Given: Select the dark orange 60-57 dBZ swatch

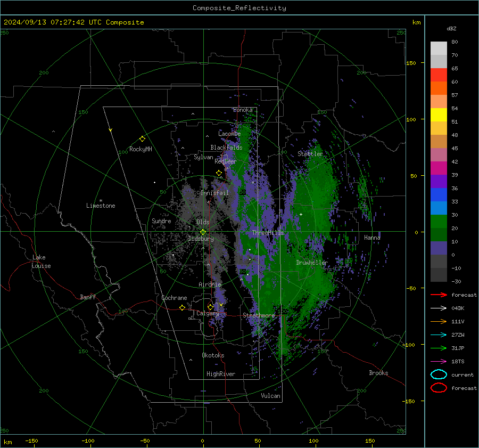Looking at the screenshot, I should pos(439,88).
